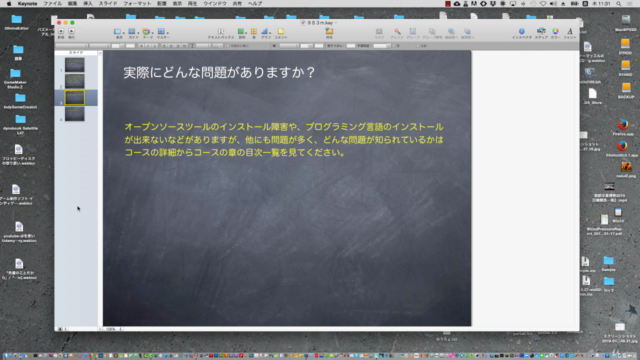This screenshot has height=360, width=640.
Task: Click the Mask (マスク) toolbar icon
Action: coord(379,31)
